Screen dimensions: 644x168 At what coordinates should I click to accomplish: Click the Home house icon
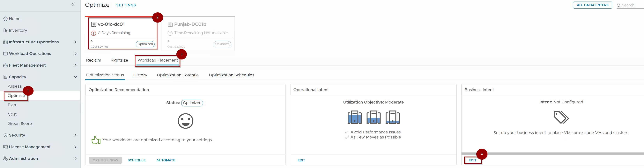click(5, 19)
